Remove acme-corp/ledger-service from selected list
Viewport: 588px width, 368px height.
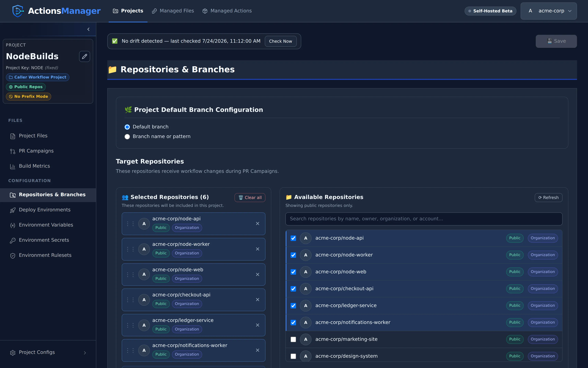257,325
